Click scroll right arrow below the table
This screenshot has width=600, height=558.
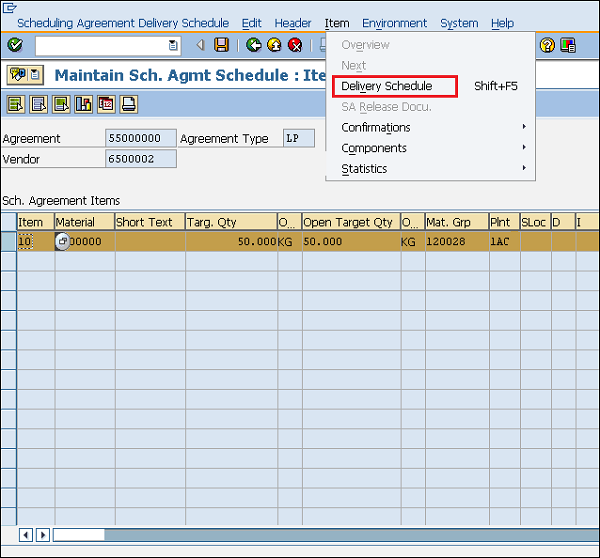pos(43,535)
